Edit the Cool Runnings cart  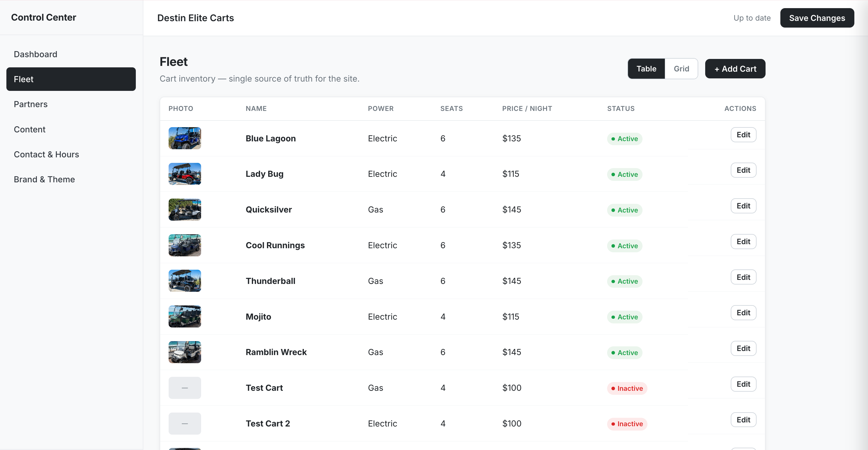(743, 242)
